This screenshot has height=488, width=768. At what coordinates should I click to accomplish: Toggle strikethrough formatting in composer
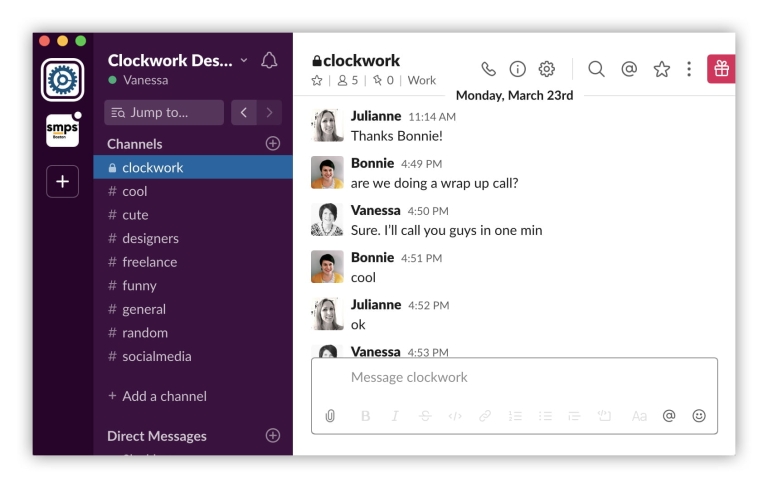click(425, 416)
